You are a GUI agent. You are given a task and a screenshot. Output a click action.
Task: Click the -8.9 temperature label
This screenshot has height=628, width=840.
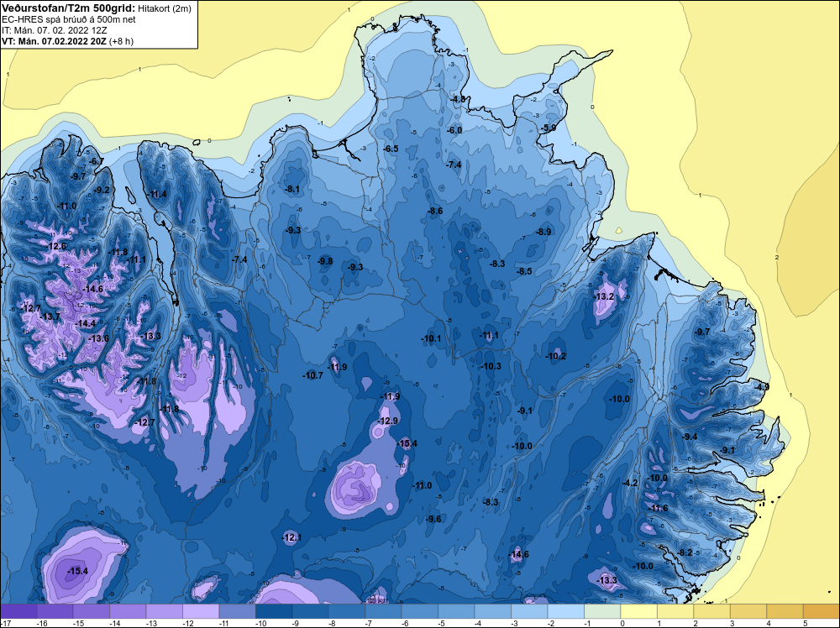click(x=543, y=232)
